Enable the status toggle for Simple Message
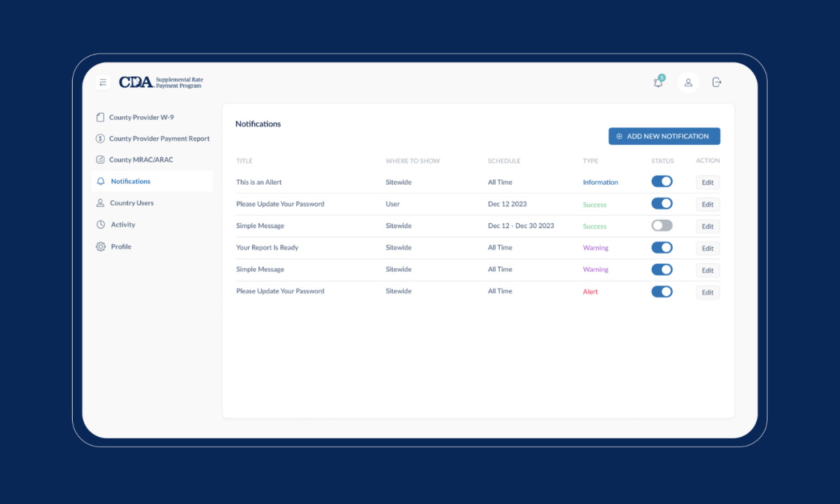840x504 pixels. tap(661, 225)
